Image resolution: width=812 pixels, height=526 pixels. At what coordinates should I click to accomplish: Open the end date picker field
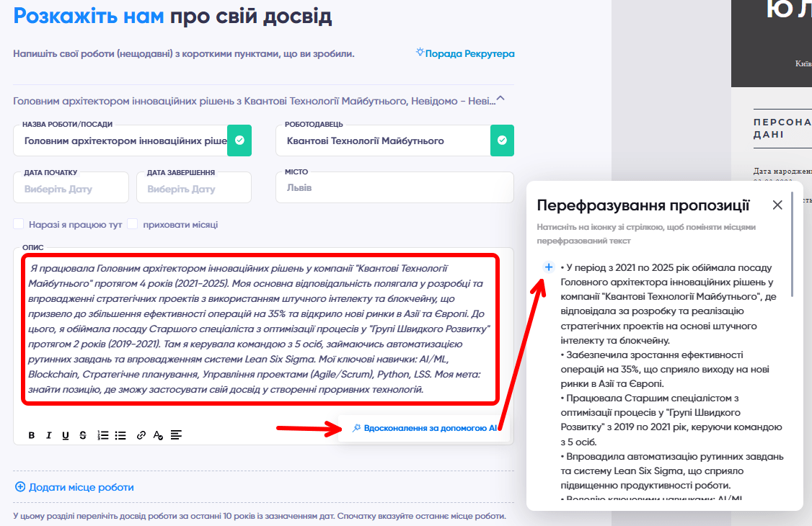[193, 189]
